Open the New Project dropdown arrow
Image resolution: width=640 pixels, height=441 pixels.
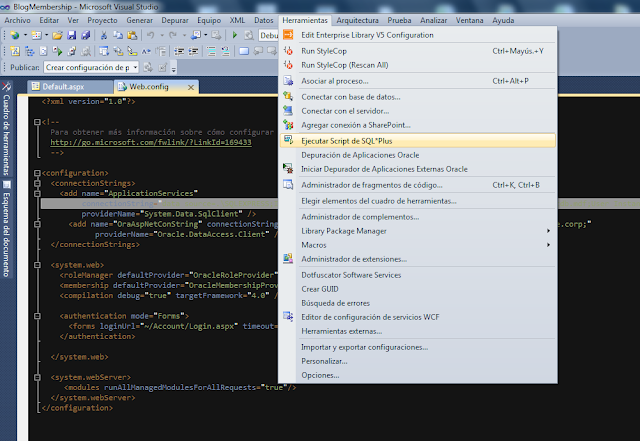(x=25, y=36)
